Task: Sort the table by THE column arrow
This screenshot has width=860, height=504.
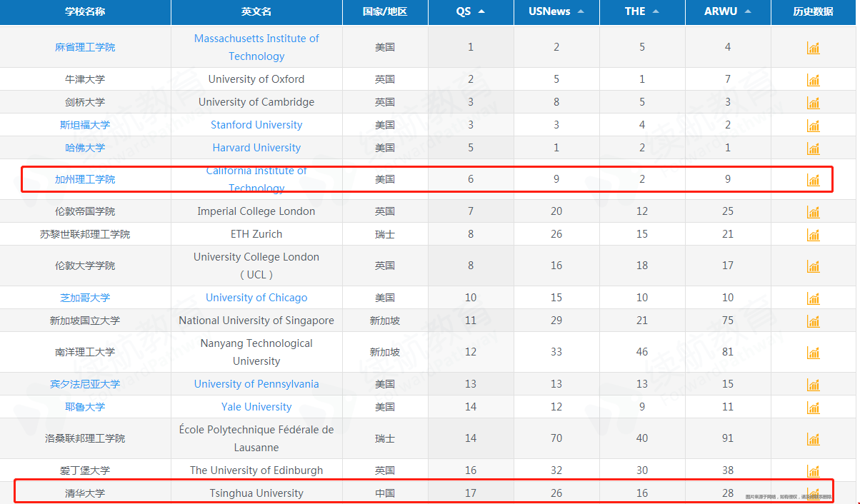Action: pyautogui.click(x=656, y=11)
